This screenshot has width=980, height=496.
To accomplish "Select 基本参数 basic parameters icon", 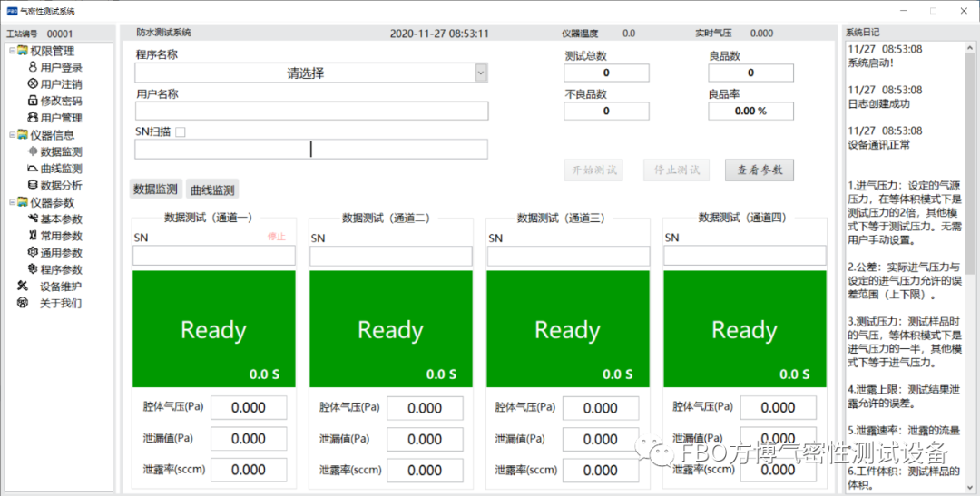I will coord(33,219).
